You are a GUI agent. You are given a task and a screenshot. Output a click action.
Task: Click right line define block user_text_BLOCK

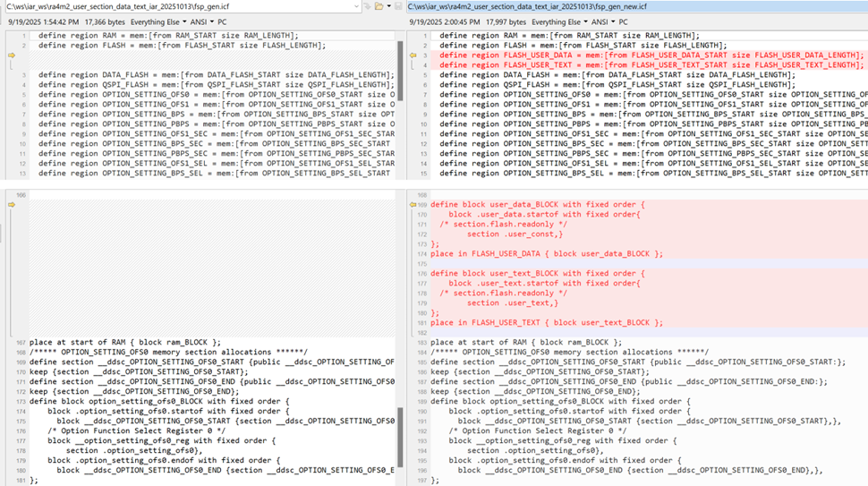[x=538, y=274]
